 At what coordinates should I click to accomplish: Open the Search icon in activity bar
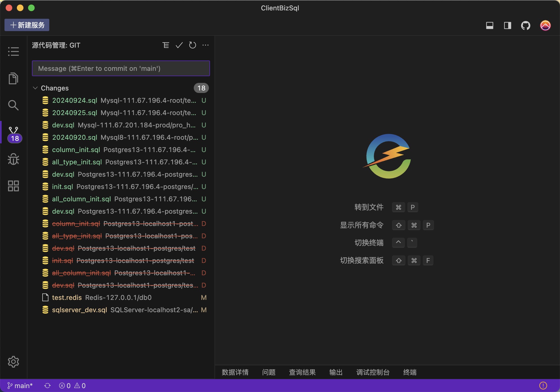[13, 105]
